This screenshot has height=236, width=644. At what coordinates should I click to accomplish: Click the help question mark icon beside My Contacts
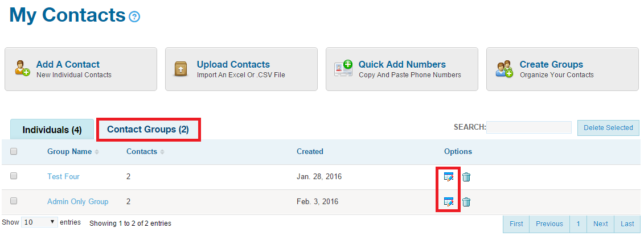(x=134, y=16)
